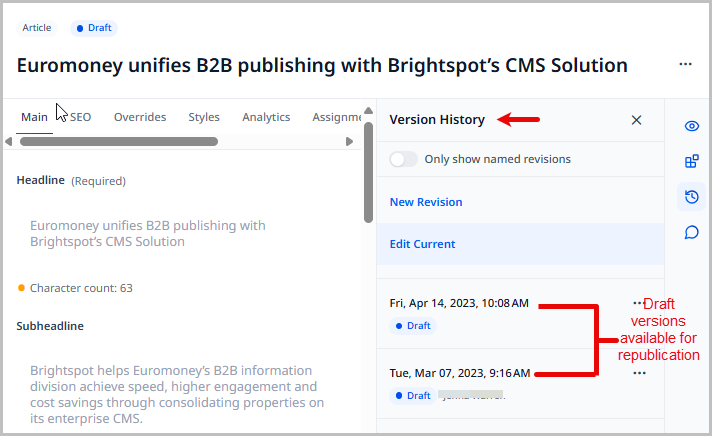This screenshot has width=712, height=436.
Task: Click the vertical scrollbar up arrow
Action: [369, 110]
